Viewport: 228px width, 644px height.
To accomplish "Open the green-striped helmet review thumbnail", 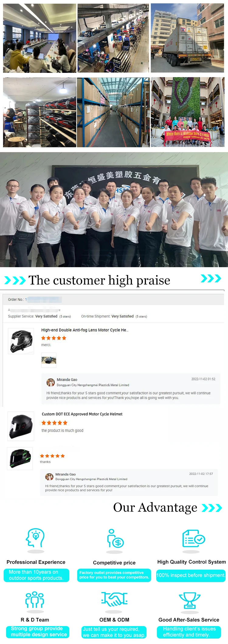I will coord(20,458).
